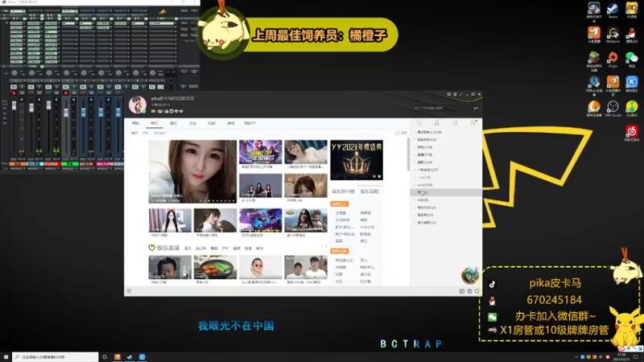The height and width of the screenshot is (362, 644).
Task: Click the right carousel arrow beside 娱乐表演
Action: 326,246
